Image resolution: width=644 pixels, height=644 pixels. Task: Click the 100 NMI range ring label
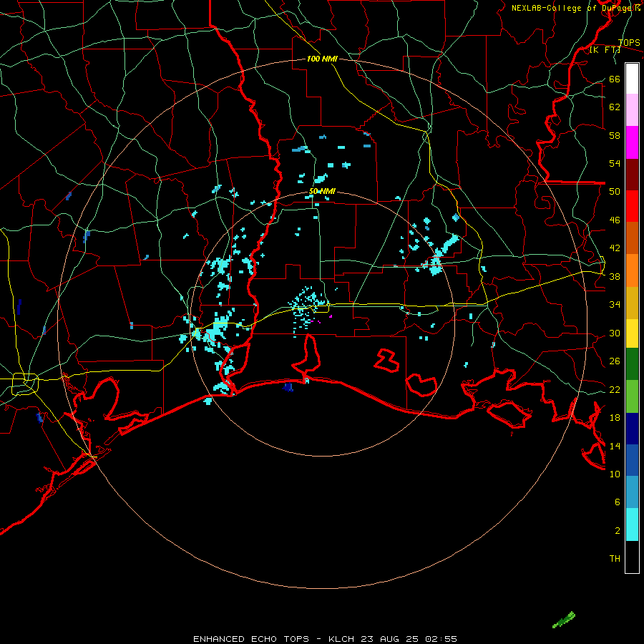322,59
